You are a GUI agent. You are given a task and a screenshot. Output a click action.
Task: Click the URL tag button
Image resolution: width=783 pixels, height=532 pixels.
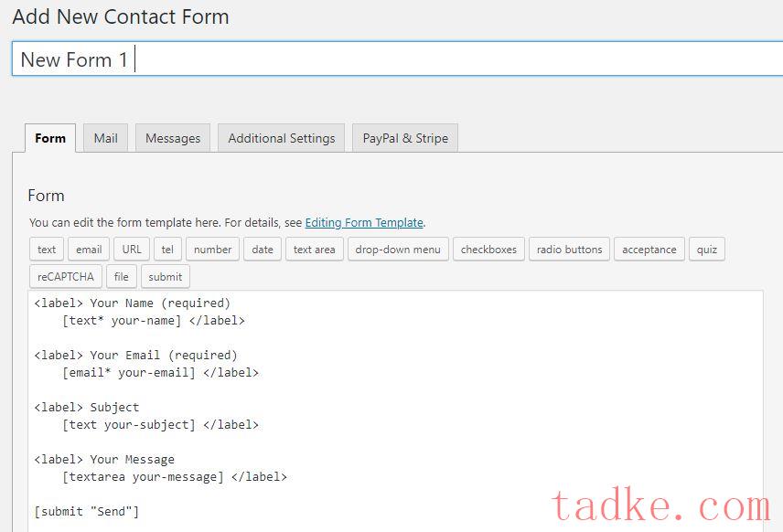pos(132,250)
